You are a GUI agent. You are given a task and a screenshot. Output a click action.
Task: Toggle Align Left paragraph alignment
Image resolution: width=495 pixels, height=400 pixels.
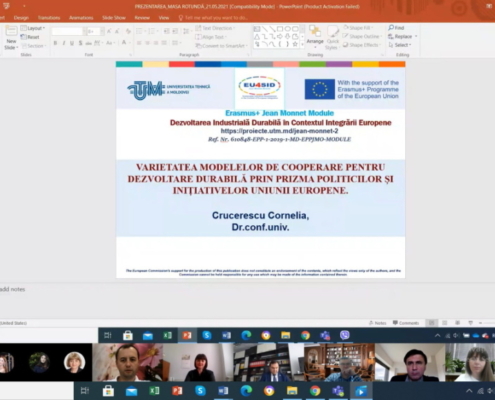pos(139,43)
